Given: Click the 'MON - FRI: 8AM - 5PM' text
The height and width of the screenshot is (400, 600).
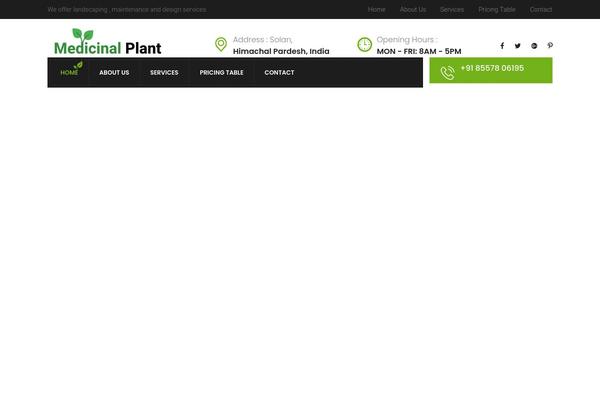Looking at the screenshot, I should pos(419,51).
